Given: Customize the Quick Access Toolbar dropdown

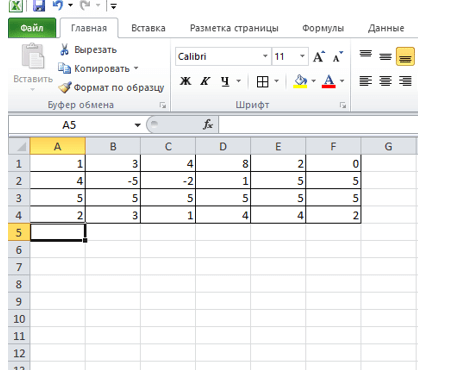Looking at the screenshot, I should coord(113,6).
